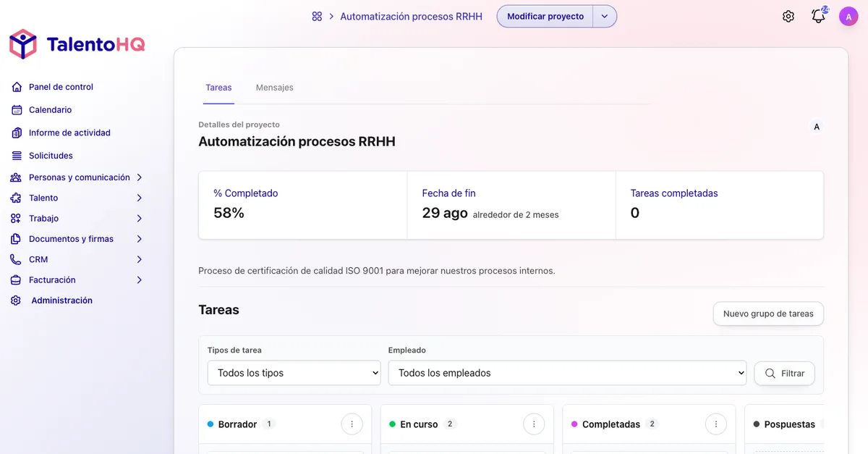The width and height of the screenshot is (868, 454).
Task: Click the ISO 9001 project description text
Action: coord(377,271)
